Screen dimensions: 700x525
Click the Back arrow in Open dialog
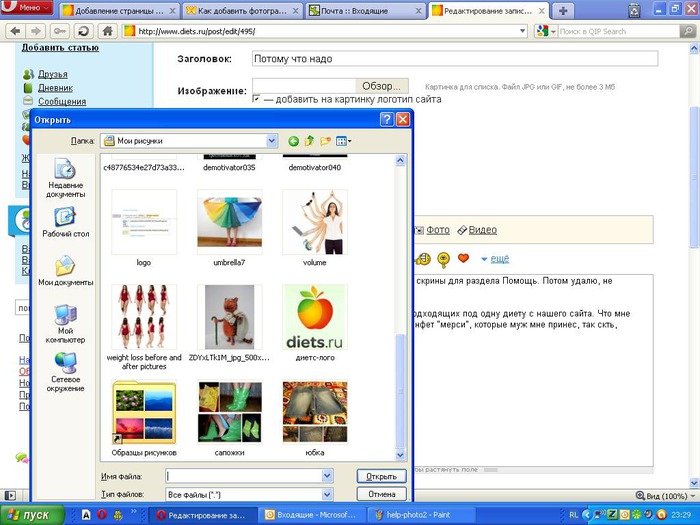coord(293,141)
